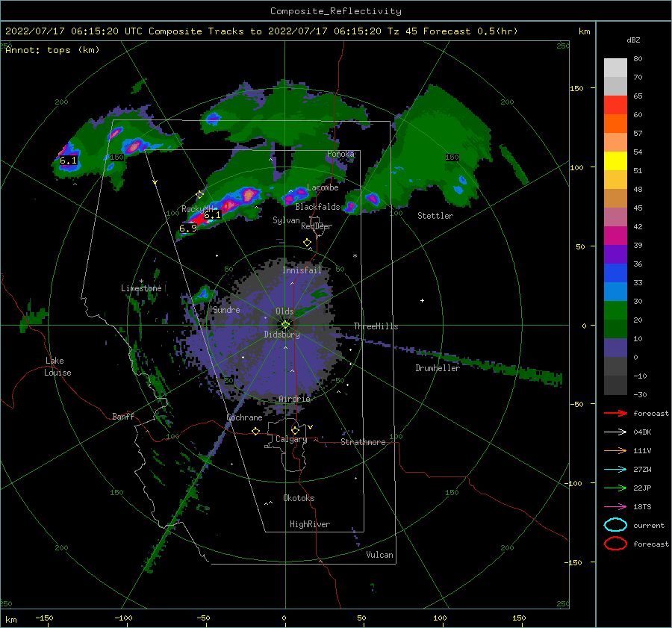672x628 pixels.
Task: Click the purple legend swatch near 39
Action: [615, 254]
